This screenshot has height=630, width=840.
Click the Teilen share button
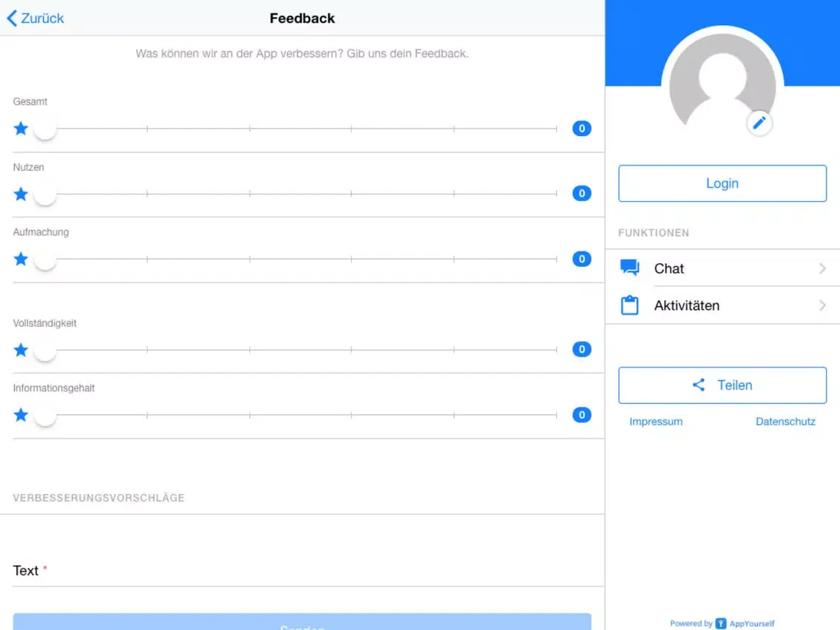722,385
